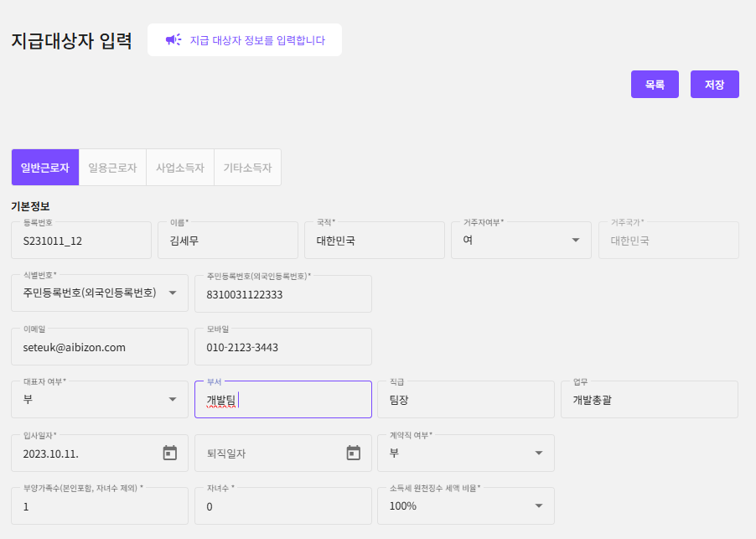Image resolution: width=756 pixels, height=539 pixels.
Task: Open the 식별번호 type dropdown
Action: pos(173,293)
